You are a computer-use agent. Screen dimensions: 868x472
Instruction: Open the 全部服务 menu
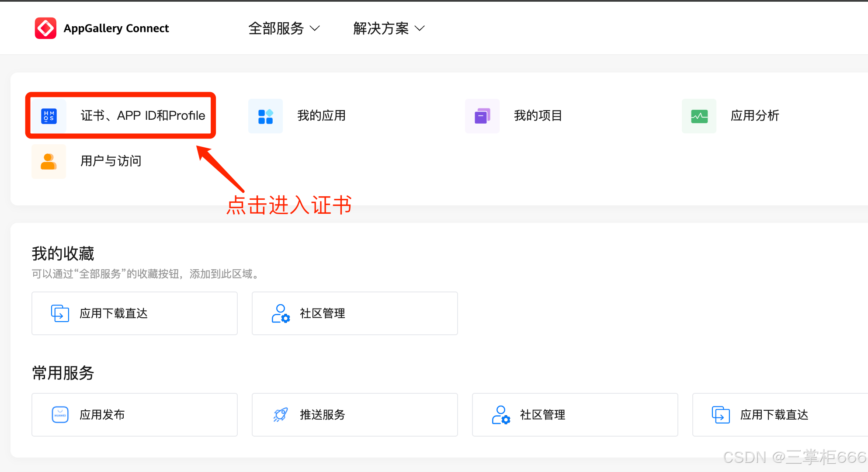(x=284, y=28)
